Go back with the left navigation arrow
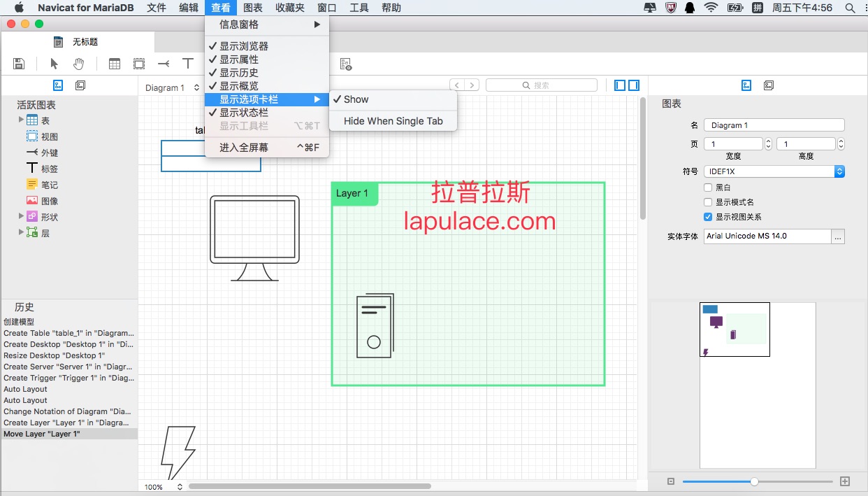 tap(457, 85)
